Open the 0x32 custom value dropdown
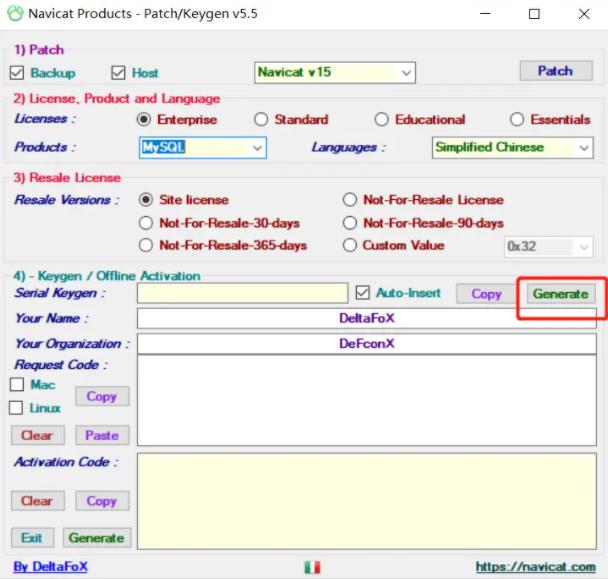Viewport: 608px width, 579px height. coord(549,247)
